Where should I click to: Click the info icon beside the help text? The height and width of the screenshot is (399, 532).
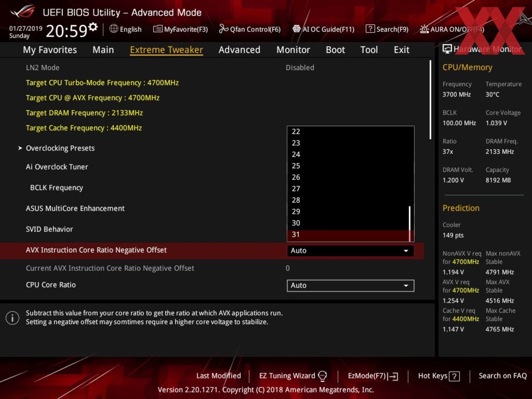click(x=13, y=318)
